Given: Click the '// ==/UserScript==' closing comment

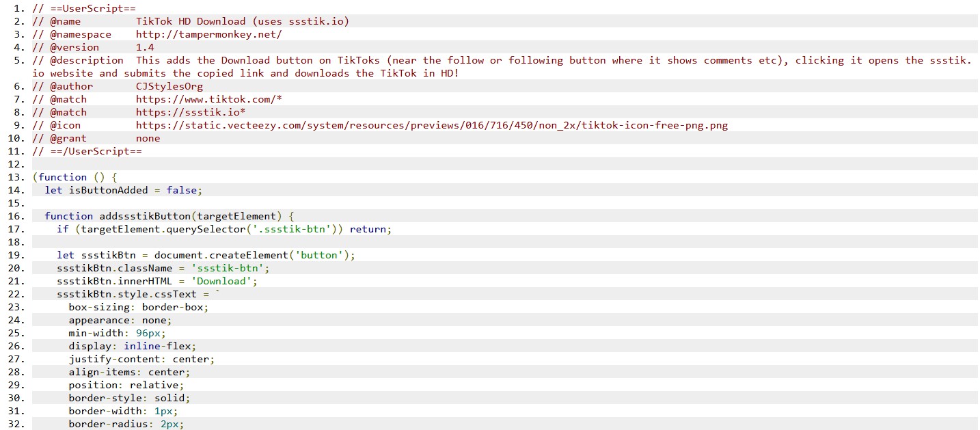Looking at the screenshot, I should (x=87, y=151).
